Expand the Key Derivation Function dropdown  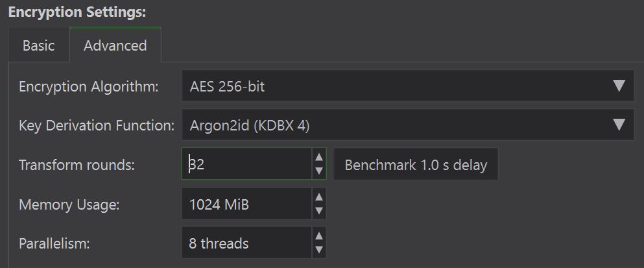407,125
